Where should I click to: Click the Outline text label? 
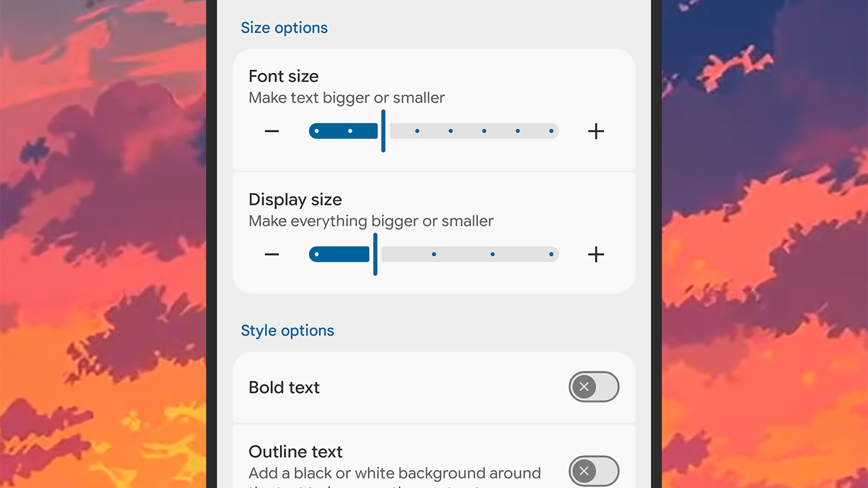point(296,451)
